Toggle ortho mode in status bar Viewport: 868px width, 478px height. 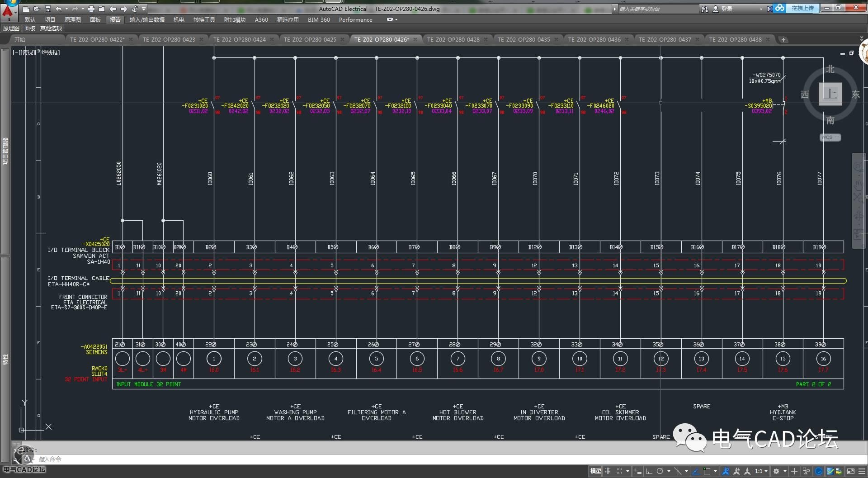pos(649,471)
